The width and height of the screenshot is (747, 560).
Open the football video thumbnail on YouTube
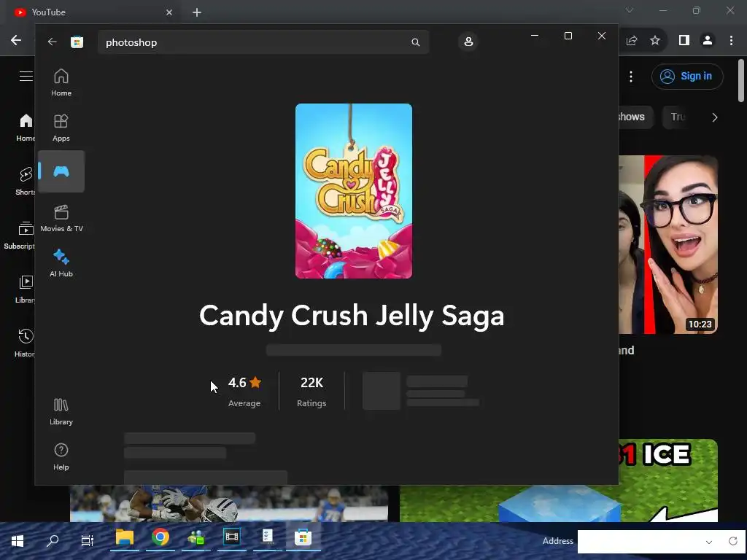click(x=228, y=503)
